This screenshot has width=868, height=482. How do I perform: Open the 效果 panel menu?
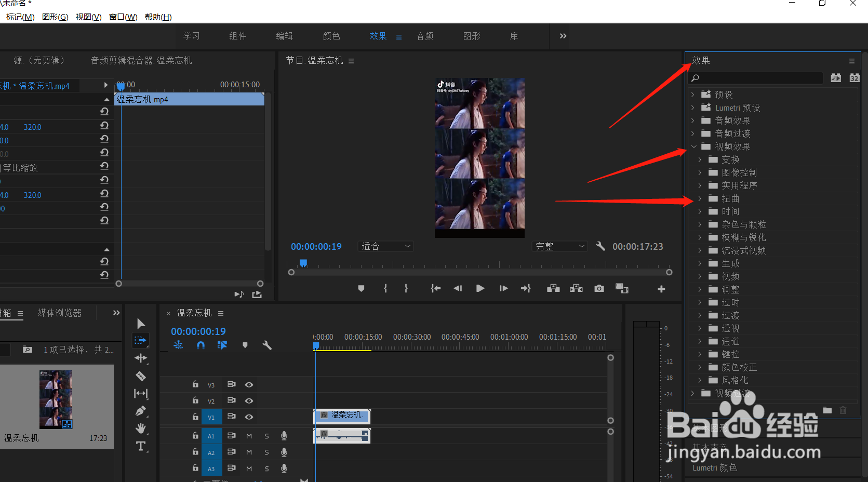click(852, 61)
